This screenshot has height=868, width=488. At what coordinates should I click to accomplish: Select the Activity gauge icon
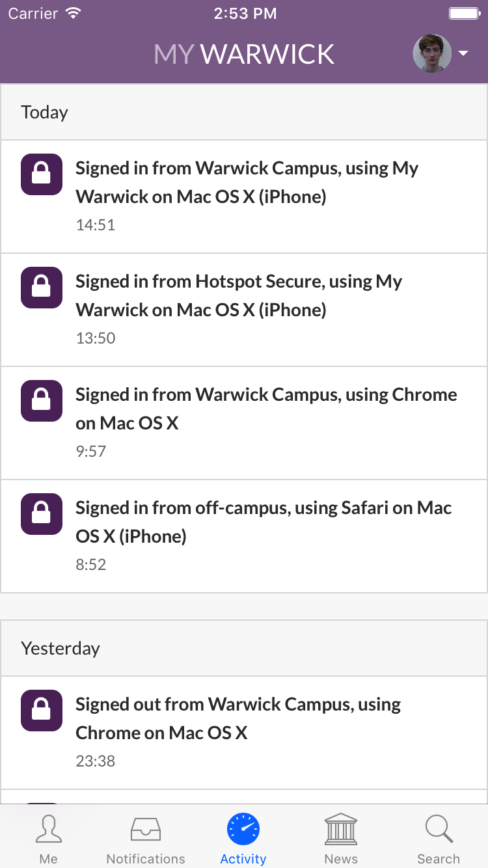click(x=243, y=829)
